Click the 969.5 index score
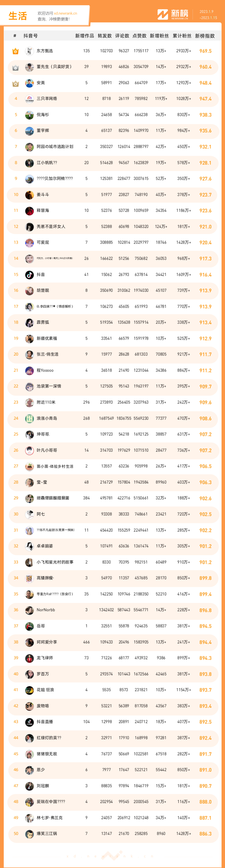The height and width of the screenshot is (868, 225). [205, 51]
